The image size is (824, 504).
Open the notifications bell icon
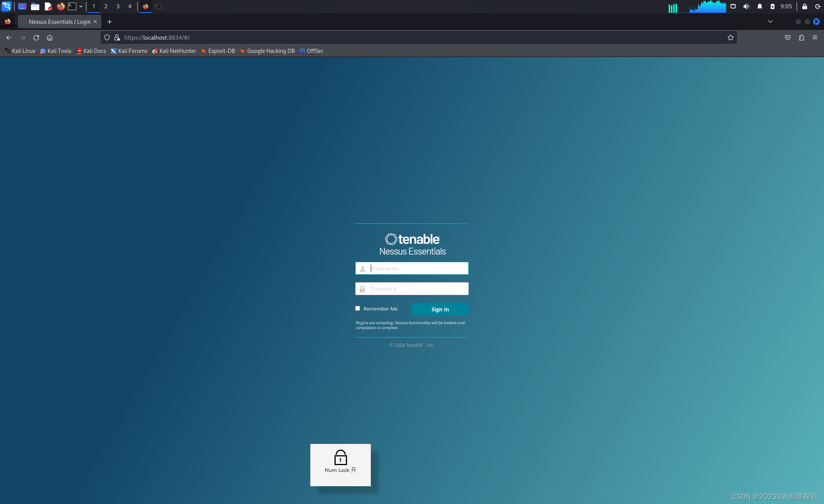[x=759, y=6]
